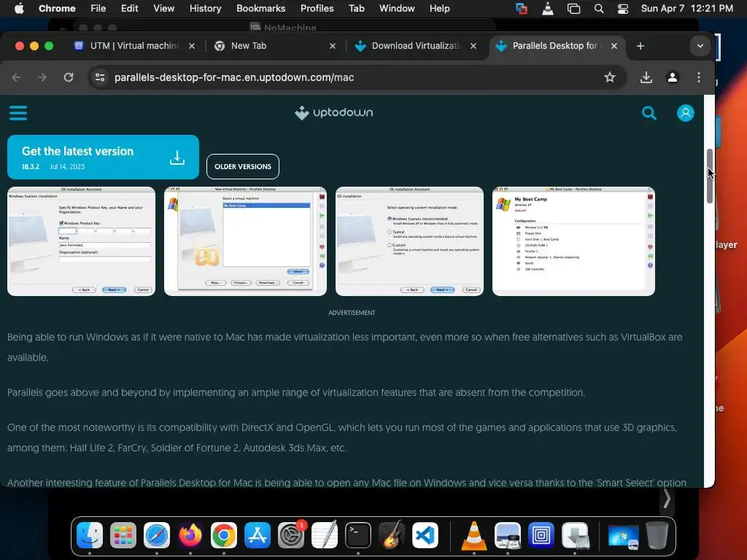Close the New Tab tab

click(333, 46)
